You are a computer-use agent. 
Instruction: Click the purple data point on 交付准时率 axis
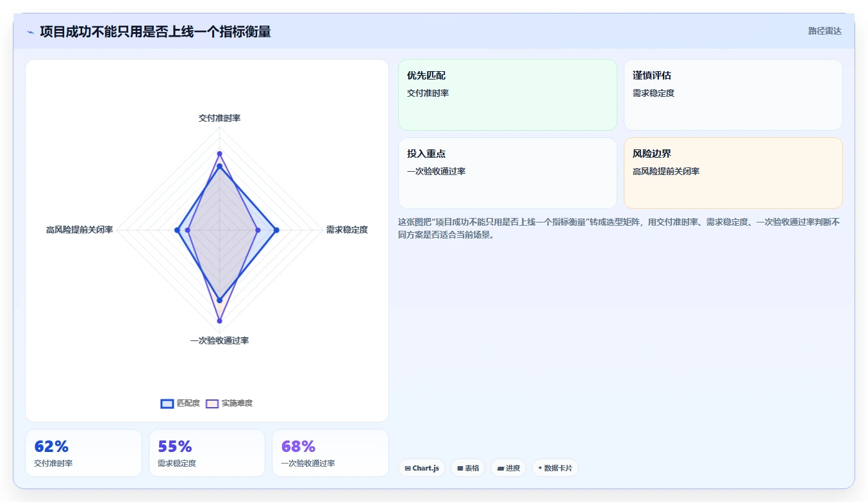click(219, 154)
